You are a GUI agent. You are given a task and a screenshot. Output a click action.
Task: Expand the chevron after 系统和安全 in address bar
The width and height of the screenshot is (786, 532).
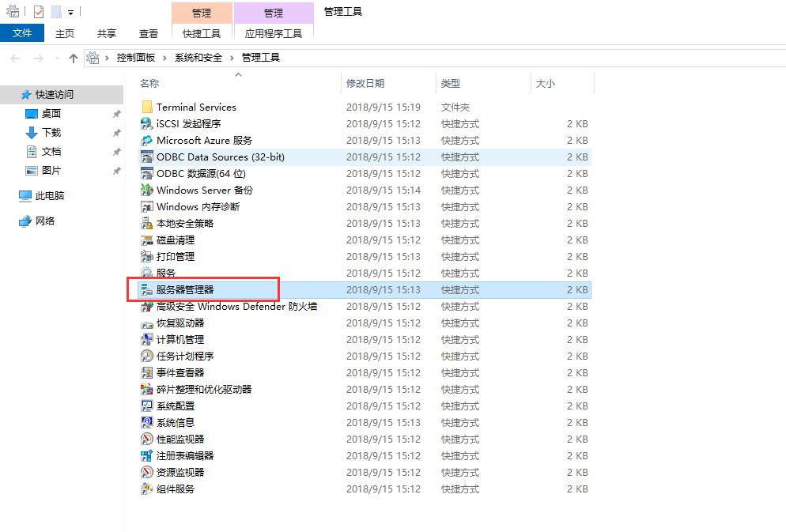232,58
